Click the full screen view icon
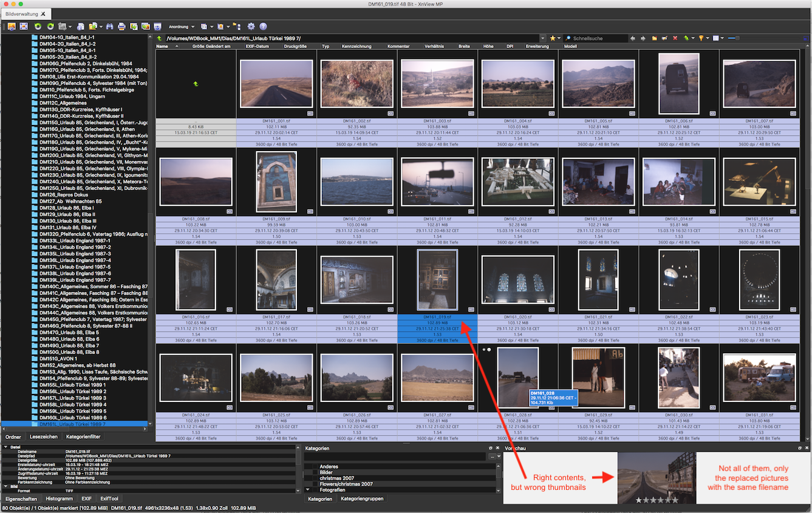The image size is (812, 513). click(24, 27)
